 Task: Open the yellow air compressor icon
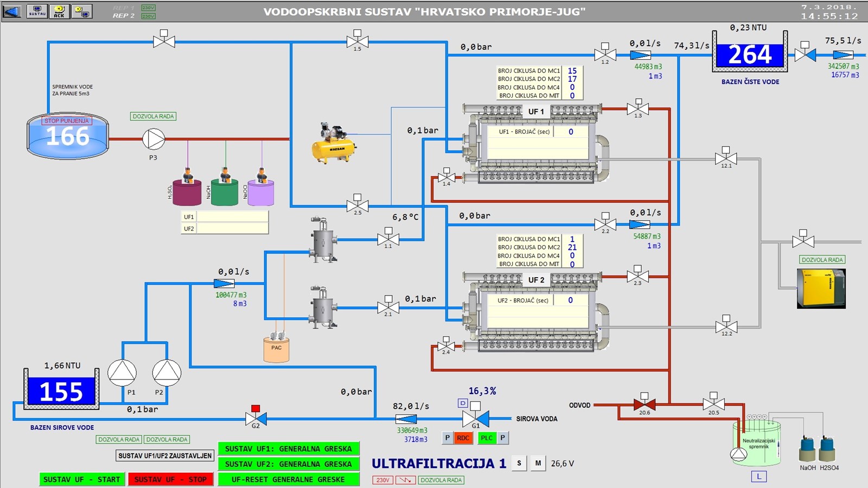click(334, 143)
